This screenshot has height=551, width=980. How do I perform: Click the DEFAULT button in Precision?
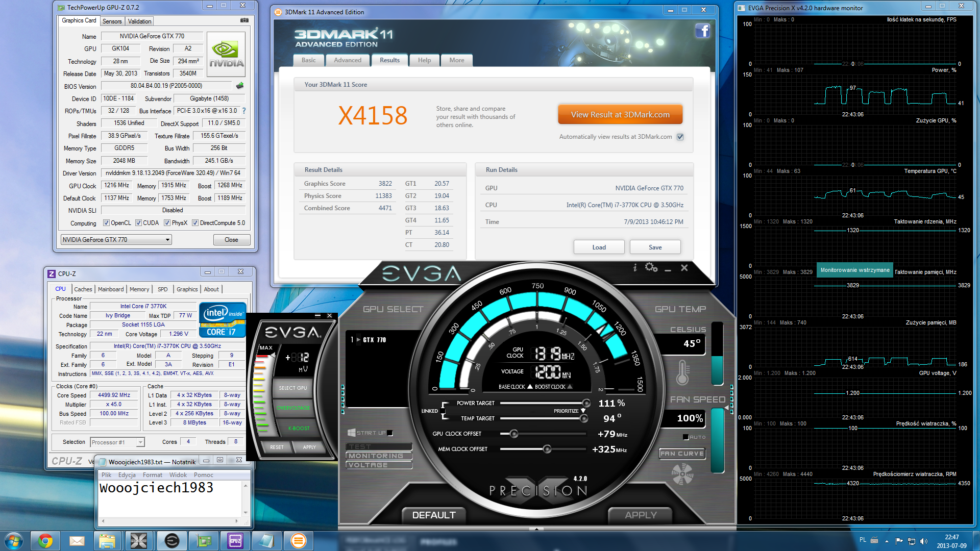coord(433,515)
